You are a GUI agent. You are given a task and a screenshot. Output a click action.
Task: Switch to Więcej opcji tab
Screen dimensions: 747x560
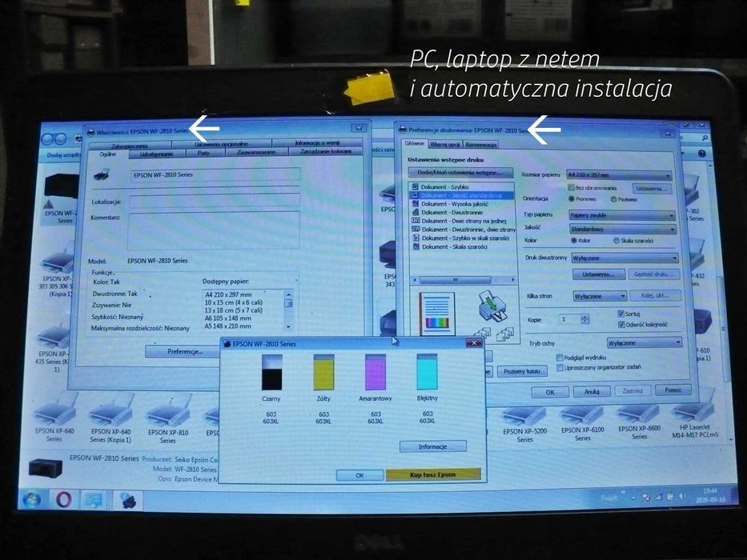tap(444, 144)
